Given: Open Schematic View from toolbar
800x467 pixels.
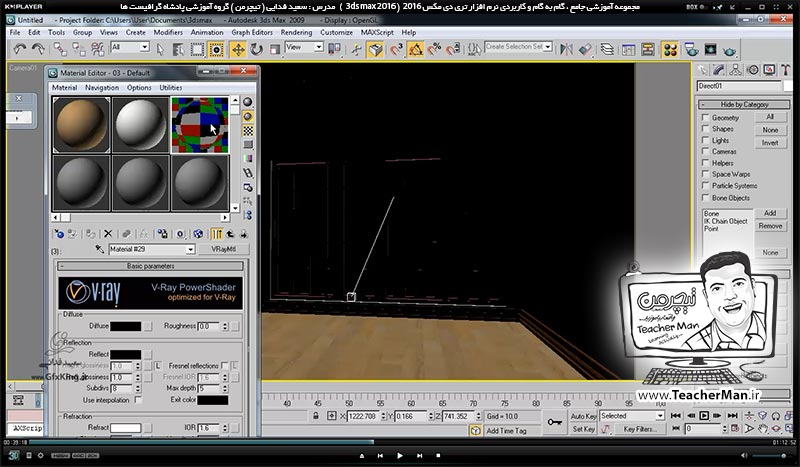Looking at the screenshot, I should [647, 50].
